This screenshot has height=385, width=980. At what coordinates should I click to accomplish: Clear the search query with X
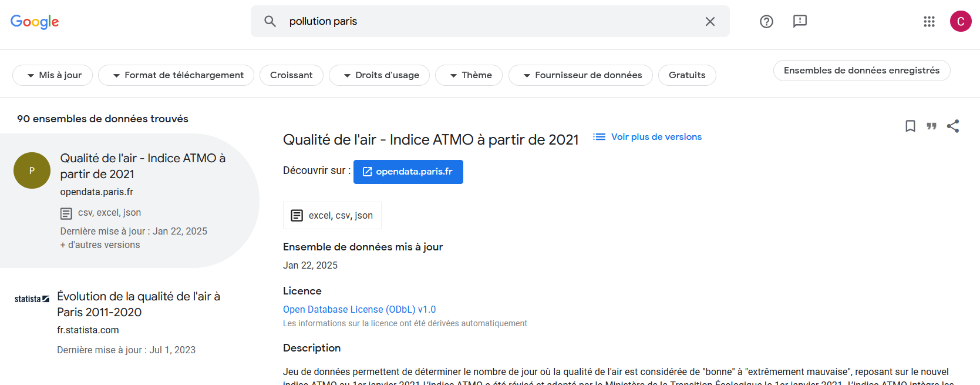710,22
